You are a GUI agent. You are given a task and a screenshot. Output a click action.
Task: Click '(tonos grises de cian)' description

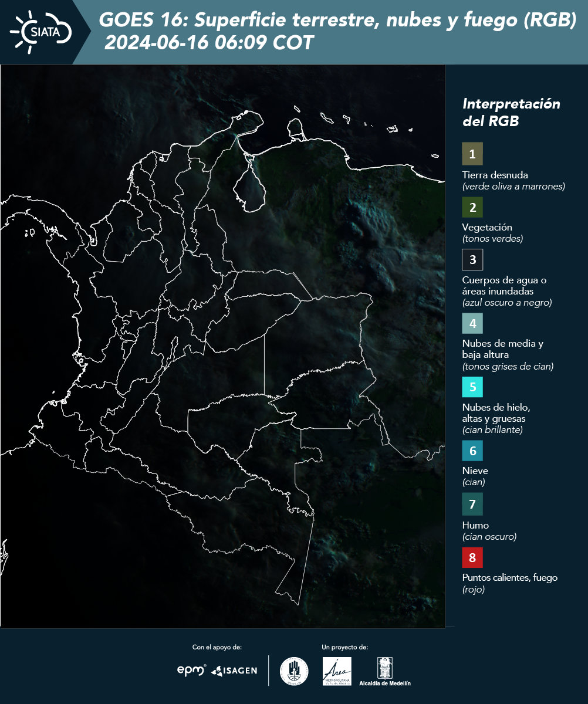point(508,367)
